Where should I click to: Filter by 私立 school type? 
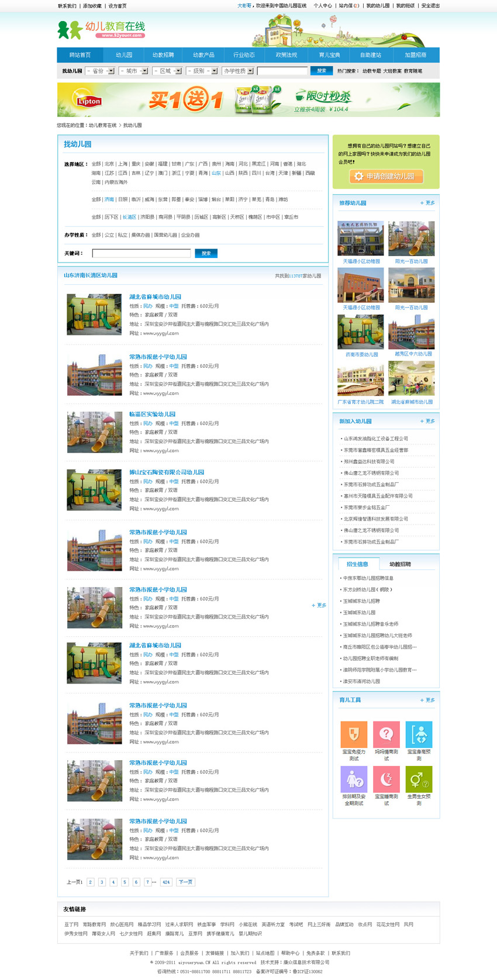pyautogui.click(x=122, y=235)
